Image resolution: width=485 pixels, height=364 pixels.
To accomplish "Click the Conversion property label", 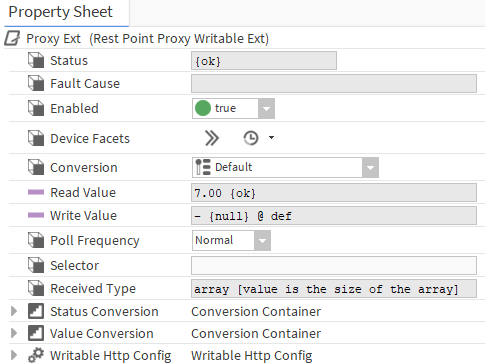I will pos(84,167).
